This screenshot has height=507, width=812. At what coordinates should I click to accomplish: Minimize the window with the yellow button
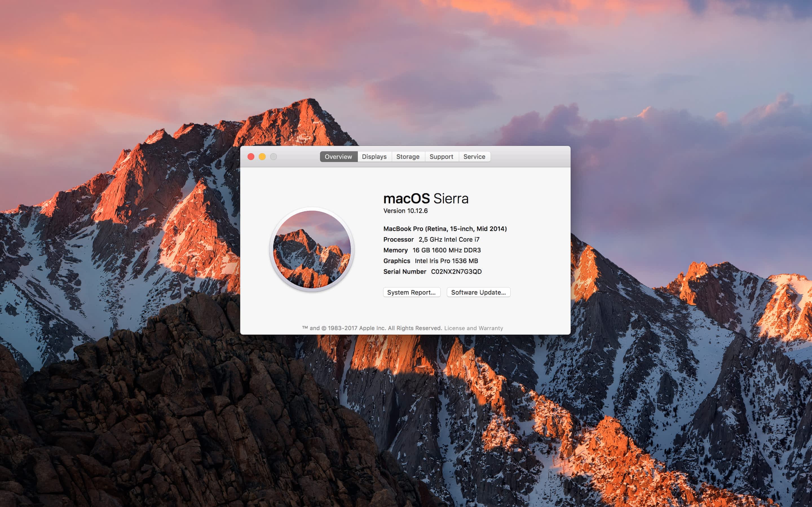[x=262, y=157]
